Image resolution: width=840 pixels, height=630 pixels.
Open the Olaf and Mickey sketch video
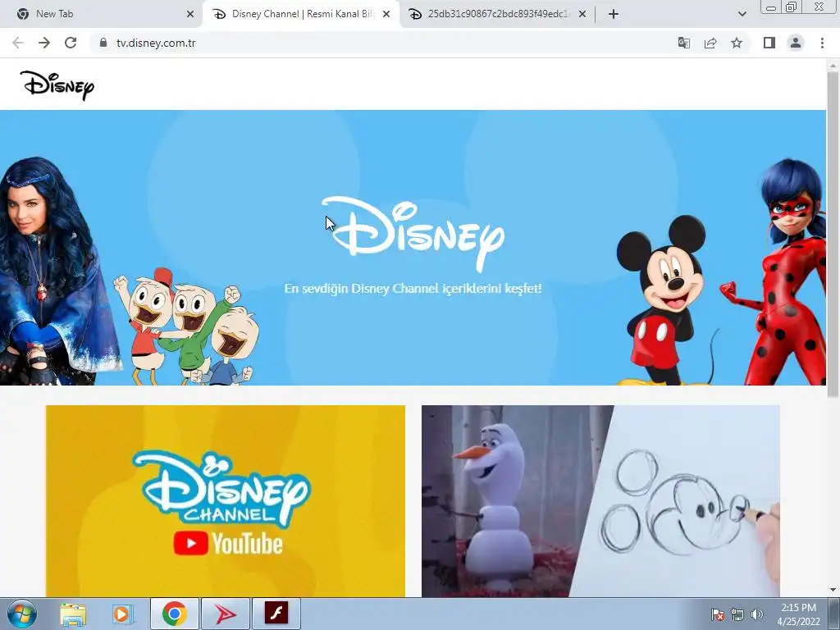[600, 501]
